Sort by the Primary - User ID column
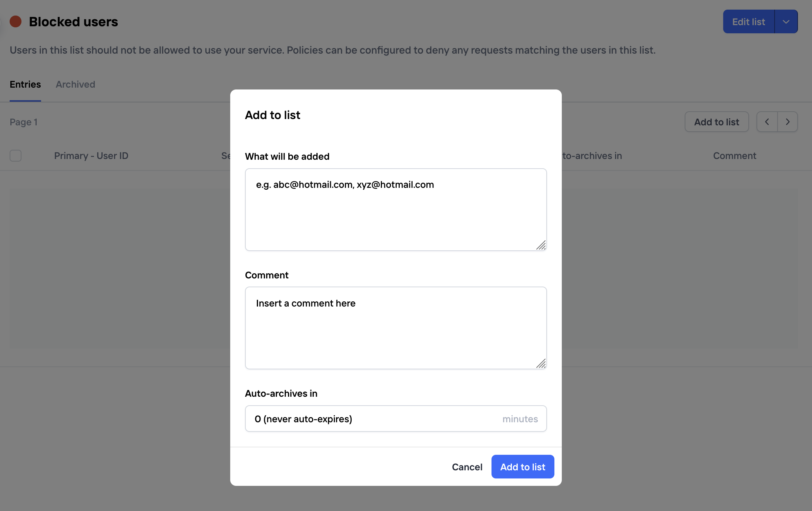This screenshot has height=511, width=812. tap(91, 156)
